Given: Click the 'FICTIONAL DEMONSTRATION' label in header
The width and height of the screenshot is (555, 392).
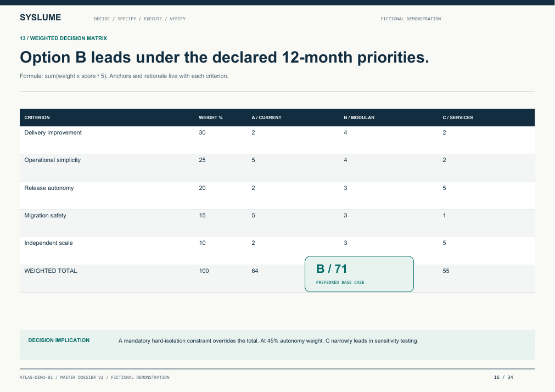Looking at the screenshot, I should 411,19.
